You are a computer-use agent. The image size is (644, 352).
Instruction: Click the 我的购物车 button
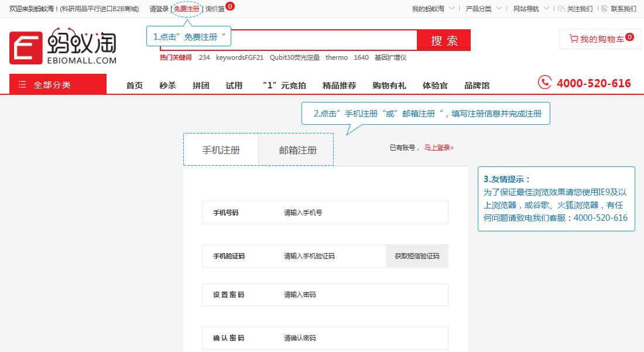click(600, 39)
